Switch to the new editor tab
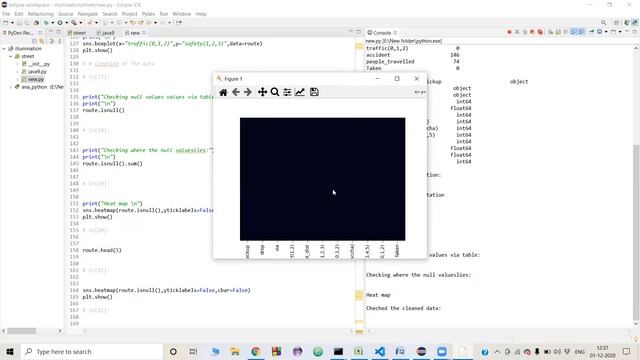The height and width of the screenshot is (360, 640). tap(135, 33)
